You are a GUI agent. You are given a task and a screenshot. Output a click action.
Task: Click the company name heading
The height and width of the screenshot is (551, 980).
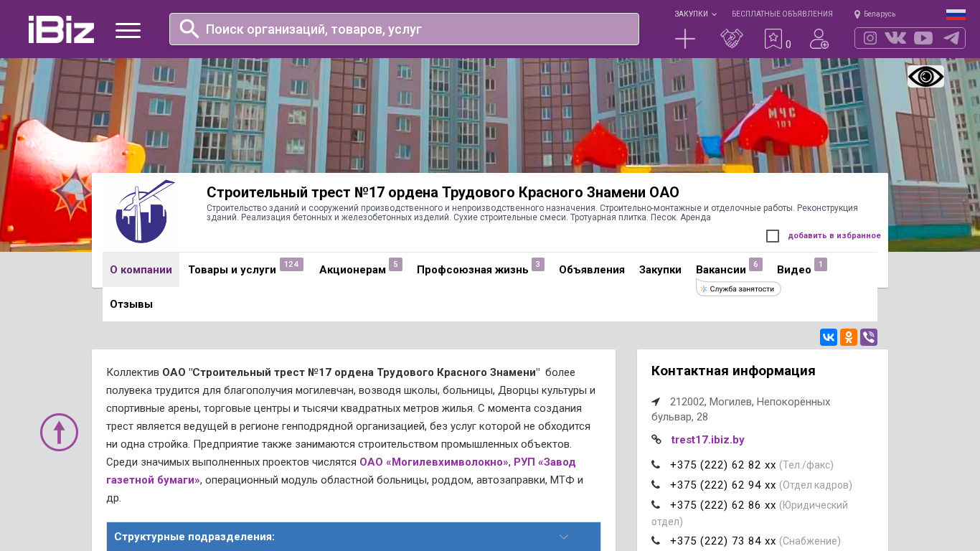(x=443, y=192)
